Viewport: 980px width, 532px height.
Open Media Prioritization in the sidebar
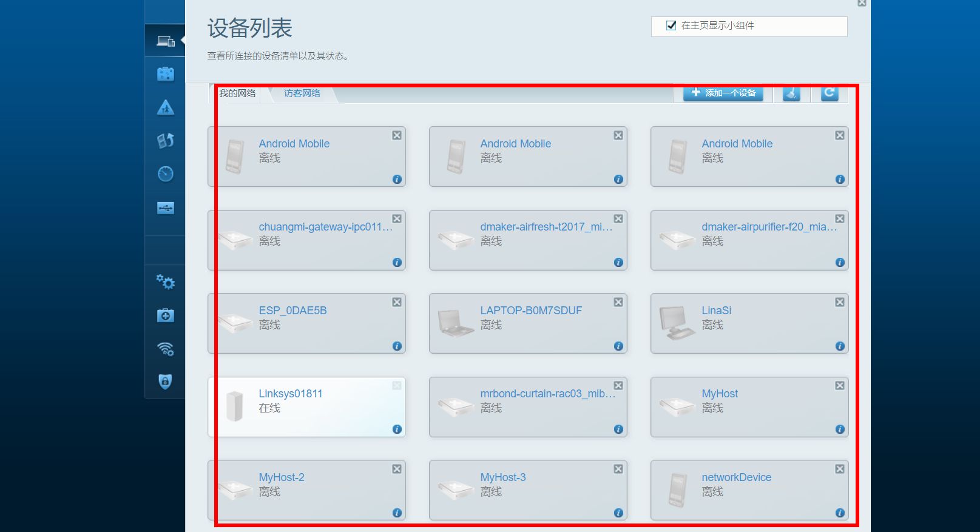coord(165,141)
